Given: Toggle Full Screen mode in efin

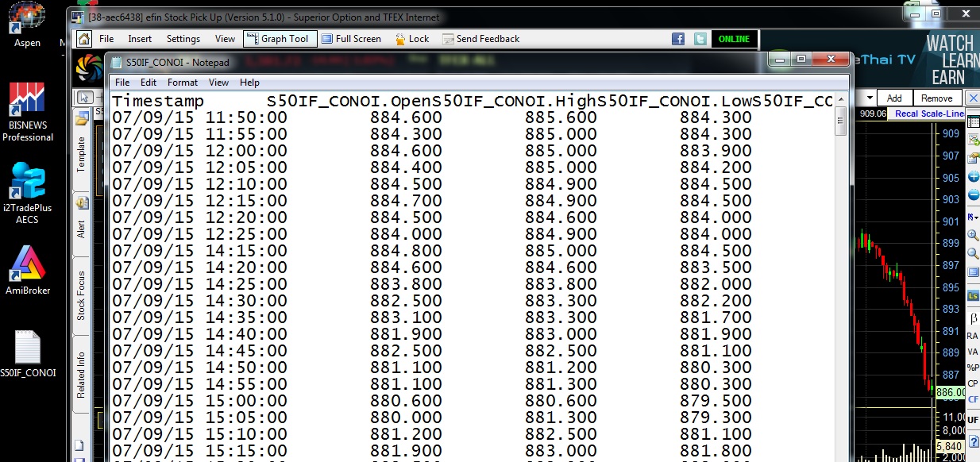Looking at the screenshot, I should tap(350, 39).
